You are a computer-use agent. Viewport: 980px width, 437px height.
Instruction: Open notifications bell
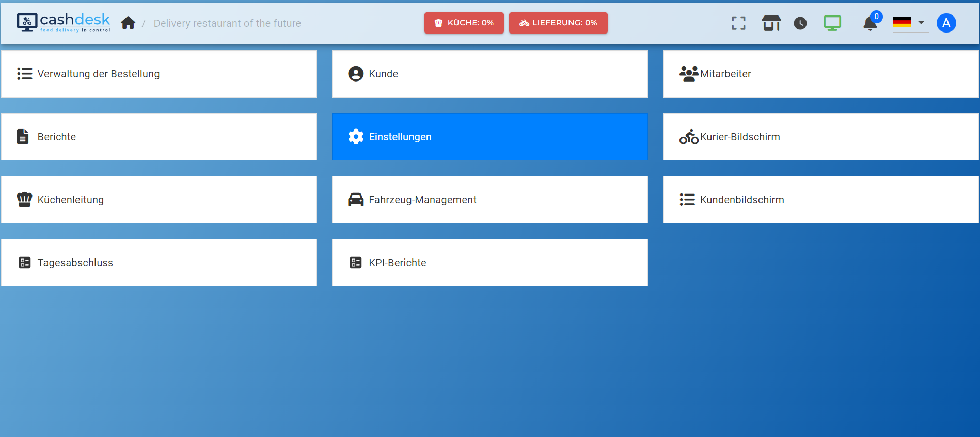pyautogui.click(x=870, y=24)
